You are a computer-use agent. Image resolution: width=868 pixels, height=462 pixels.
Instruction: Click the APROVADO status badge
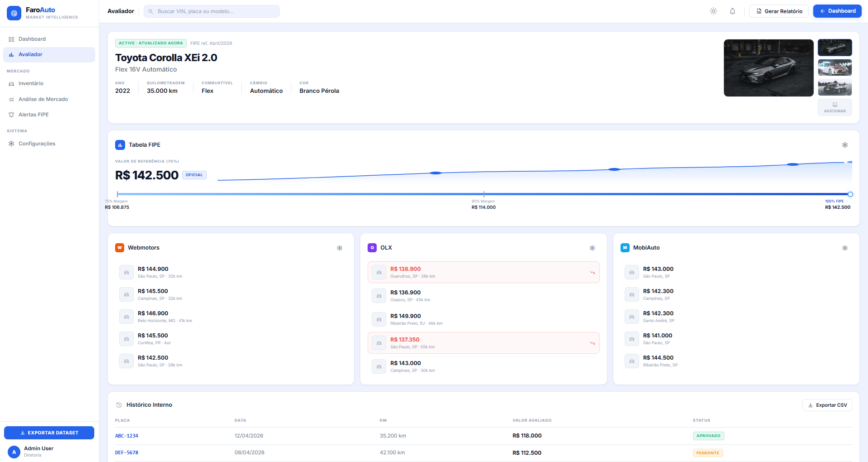[708, 436]
